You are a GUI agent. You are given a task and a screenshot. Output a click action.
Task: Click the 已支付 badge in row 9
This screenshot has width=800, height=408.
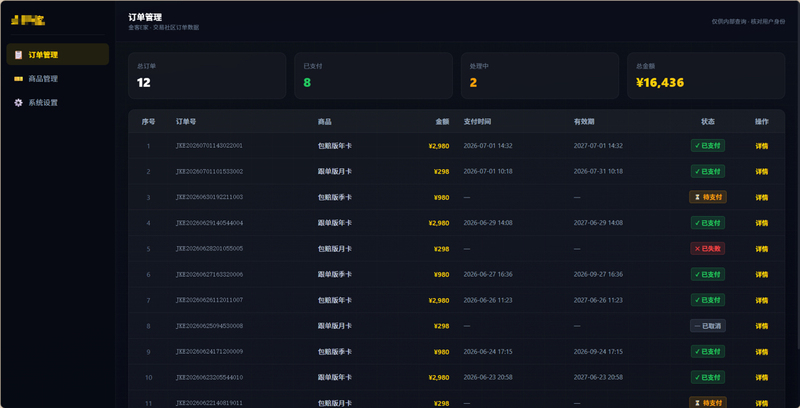point(708,351)
